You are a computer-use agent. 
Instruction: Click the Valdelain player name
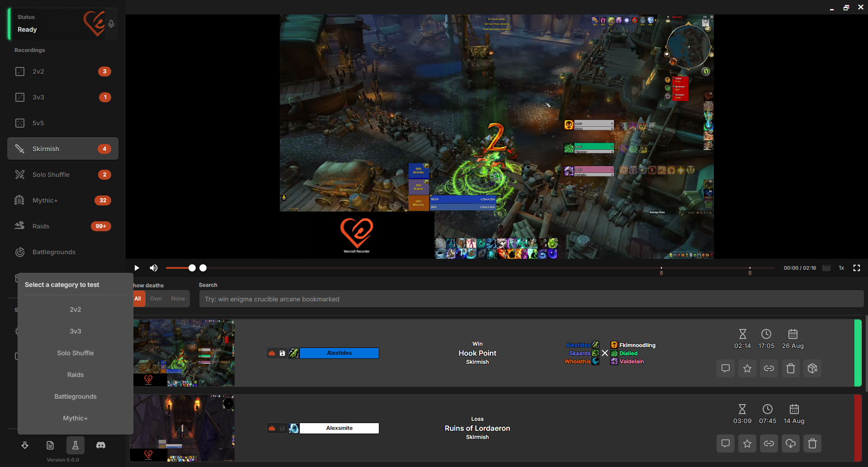coord(632,362)
